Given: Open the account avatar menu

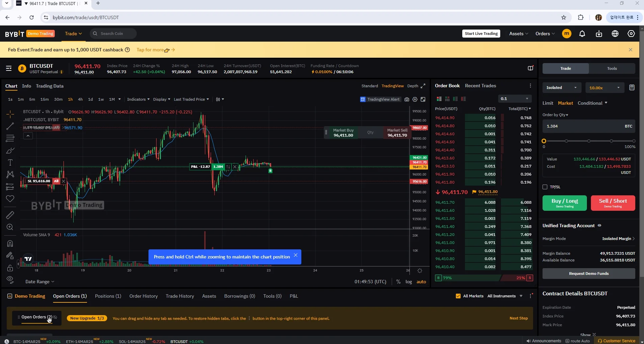Looking at the screenshot, I should (567, 34).
